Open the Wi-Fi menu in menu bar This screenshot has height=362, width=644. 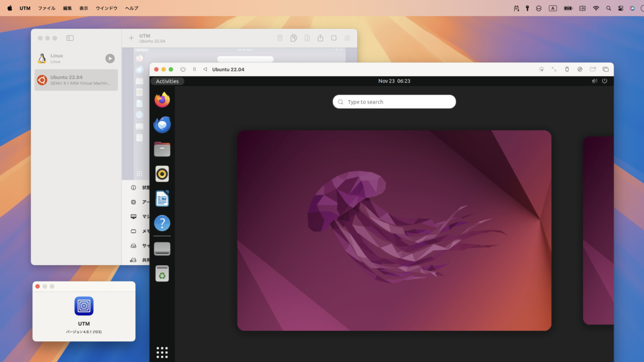596,8
